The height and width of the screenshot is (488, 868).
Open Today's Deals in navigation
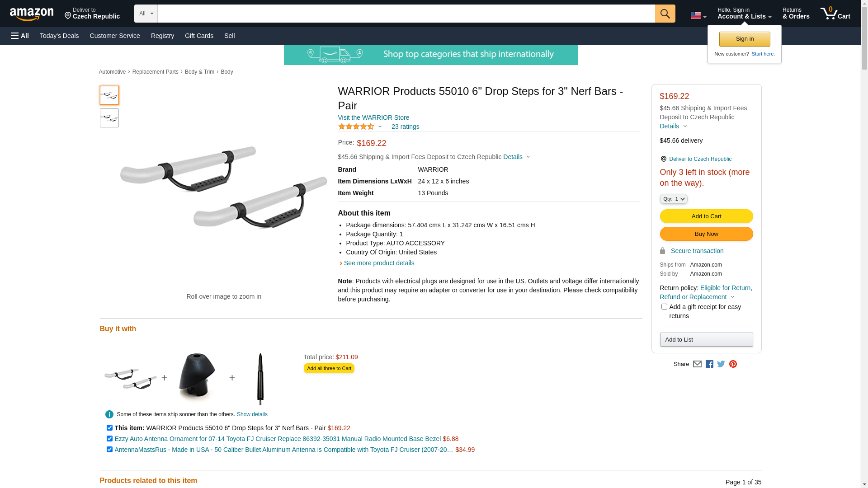[59, 36]
